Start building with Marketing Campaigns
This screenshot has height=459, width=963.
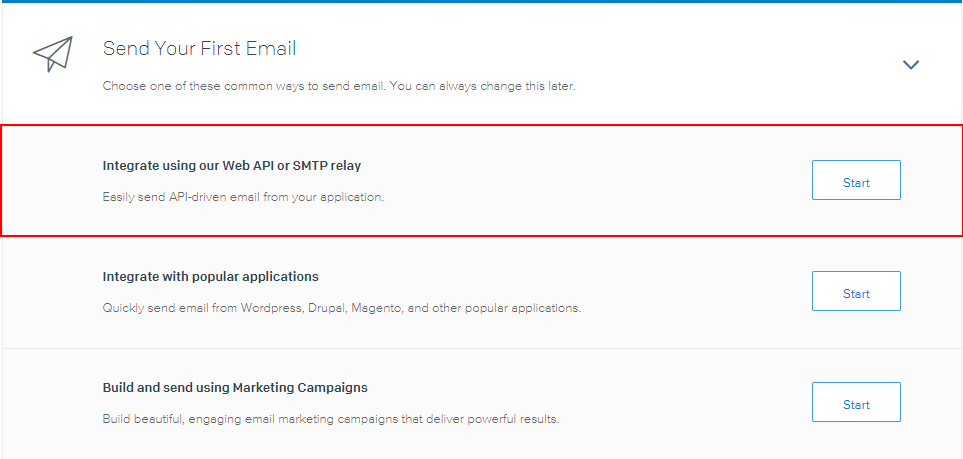[x=856, y=403]
